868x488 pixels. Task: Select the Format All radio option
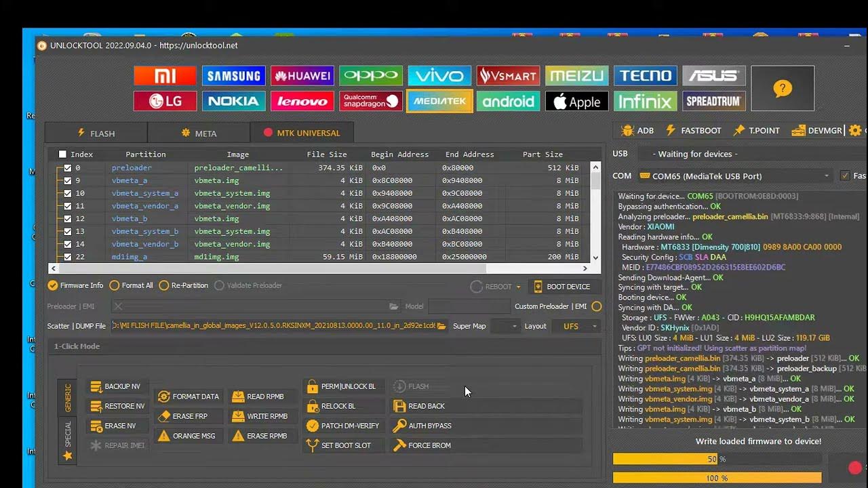coord(131,285)
